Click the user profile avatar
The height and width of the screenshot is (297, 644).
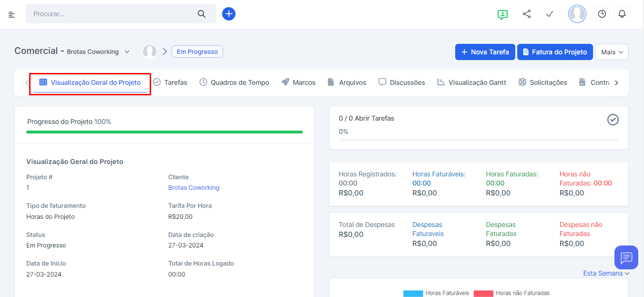[x=577, y=14]
